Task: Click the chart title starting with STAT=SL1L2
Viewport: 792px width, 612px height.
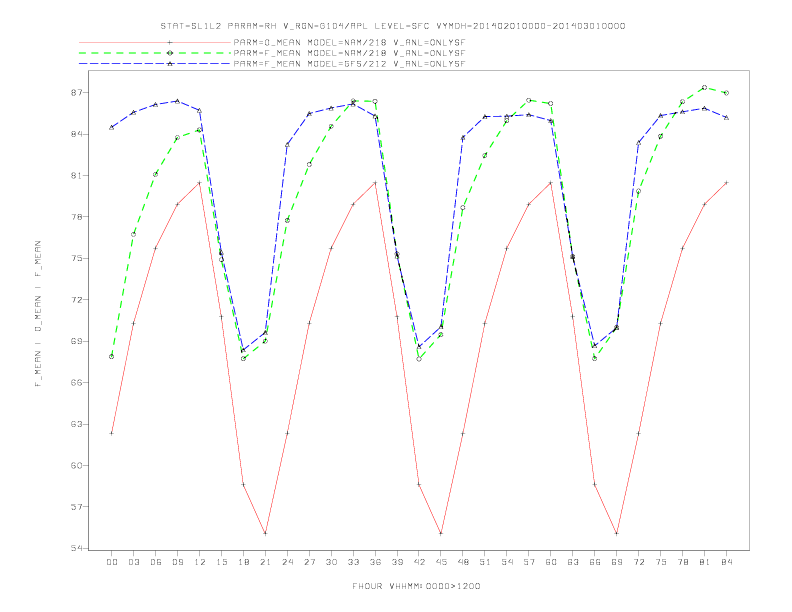Action: pyautogui.click(x=393, y=26)
